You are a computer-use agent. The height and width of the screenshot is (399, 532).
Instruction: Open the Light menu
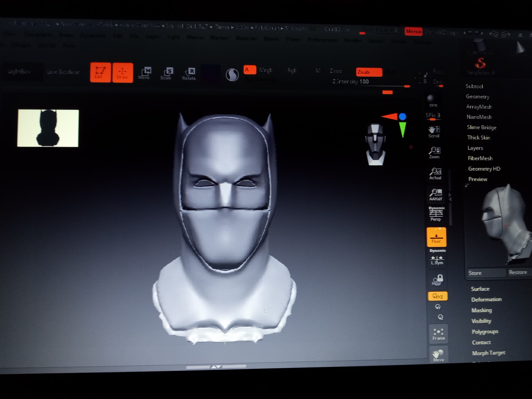click(x=173, y=37)
